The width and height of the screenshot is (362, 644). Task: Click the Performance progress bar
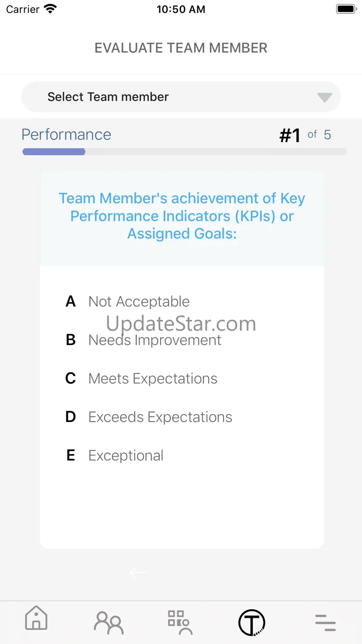184,152
